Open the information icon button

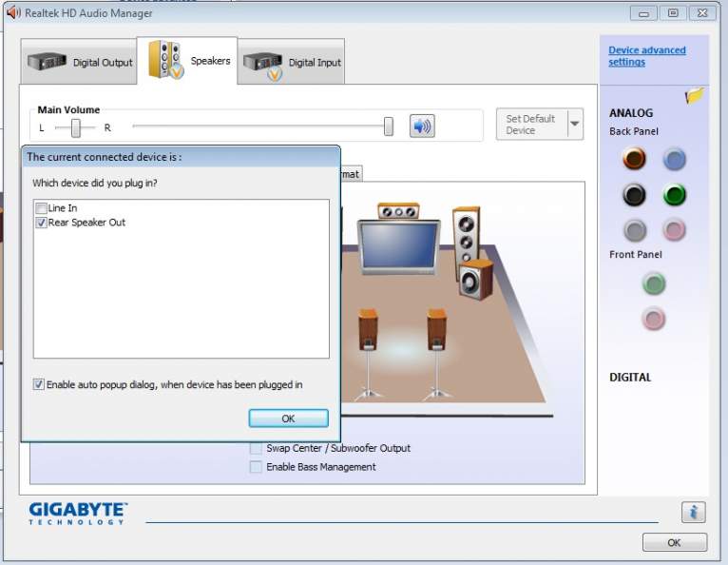pyautogui.click(x=693, y=512)
